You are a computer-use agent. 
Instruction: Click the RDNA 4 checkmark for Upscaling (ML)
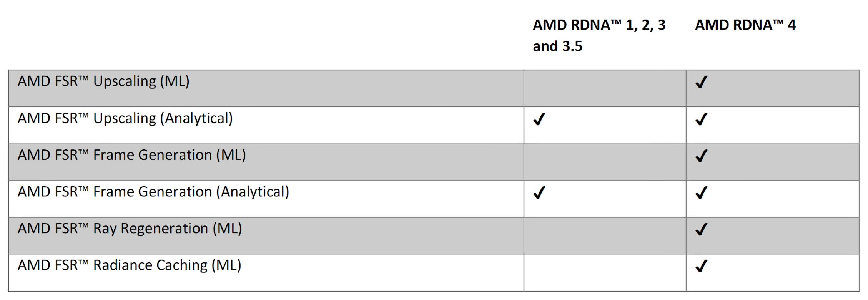pyautogui.click(x=702, y=82)
